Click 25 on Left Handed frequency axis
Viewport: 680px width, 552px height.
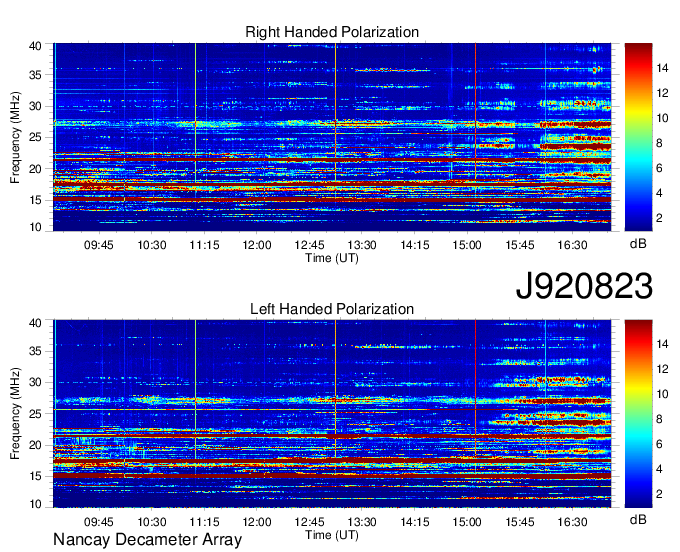click(35, 414)
